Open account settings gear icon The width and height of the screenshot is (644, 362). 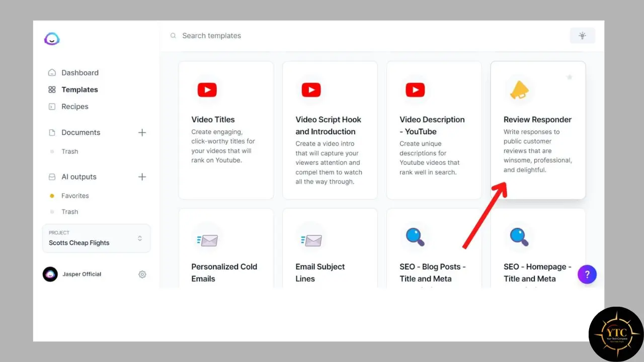(x=142, y=275)
